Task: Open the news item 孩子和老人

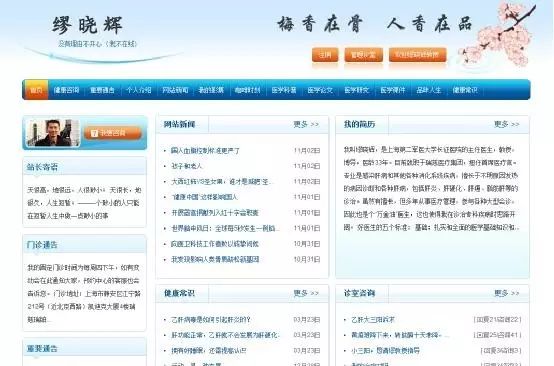Action: pos(187,166)
